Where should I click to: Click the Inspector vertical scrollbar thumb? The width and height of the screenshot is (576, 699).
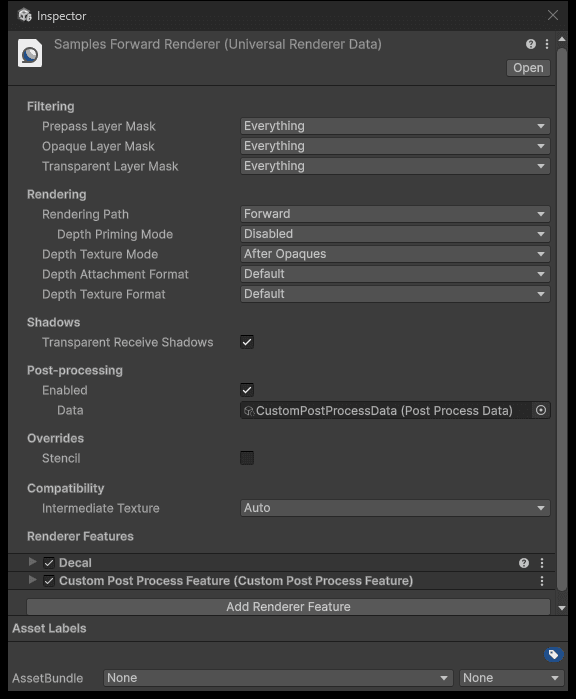(562, 319)
